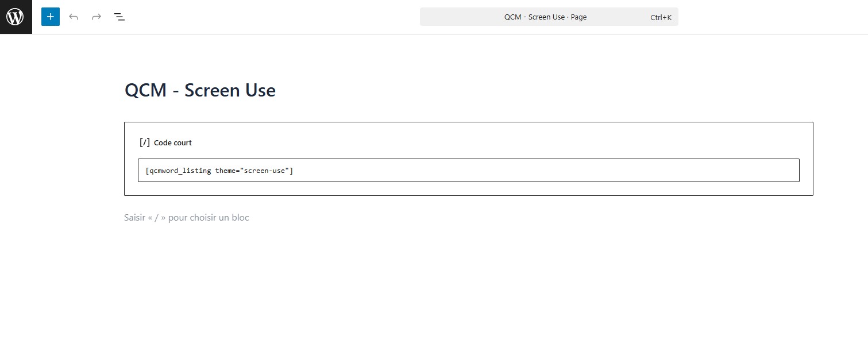
Task: Redo the reverted change
Action: pos(97,17)
